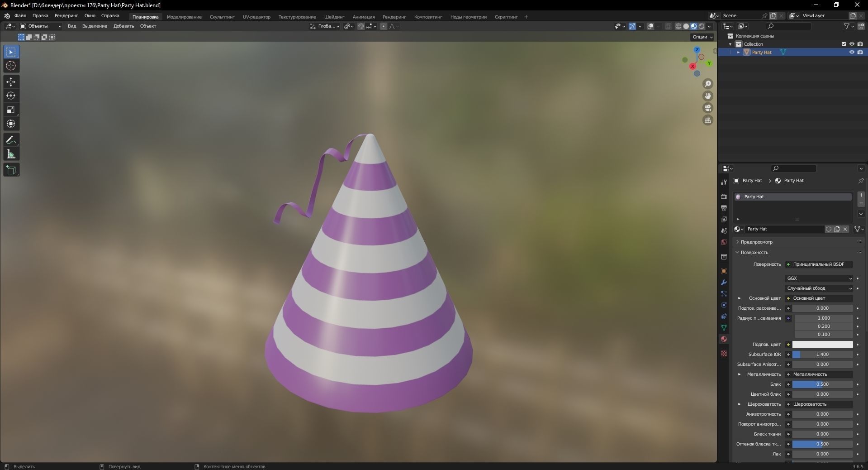Viewport: 868px width, 470px height.
Task: Open the Object properties tab
Action: click(724, 271)
